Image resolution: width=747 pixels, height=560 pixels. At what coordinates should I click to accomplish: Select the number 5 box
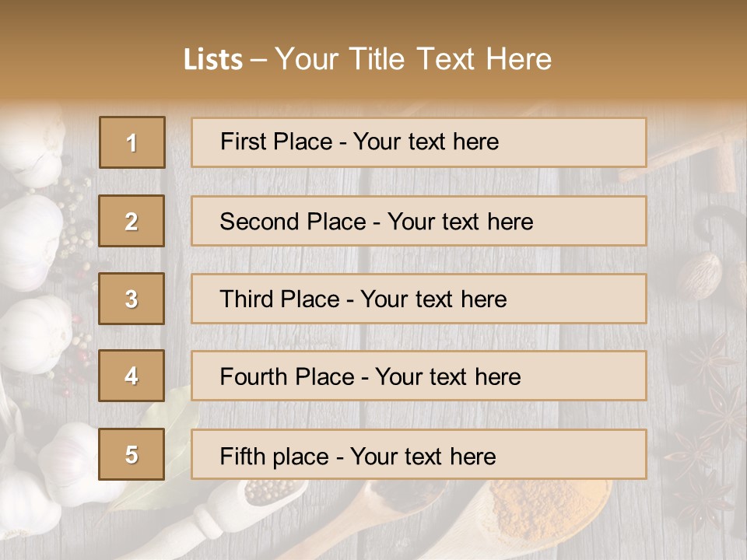point(132,453)
